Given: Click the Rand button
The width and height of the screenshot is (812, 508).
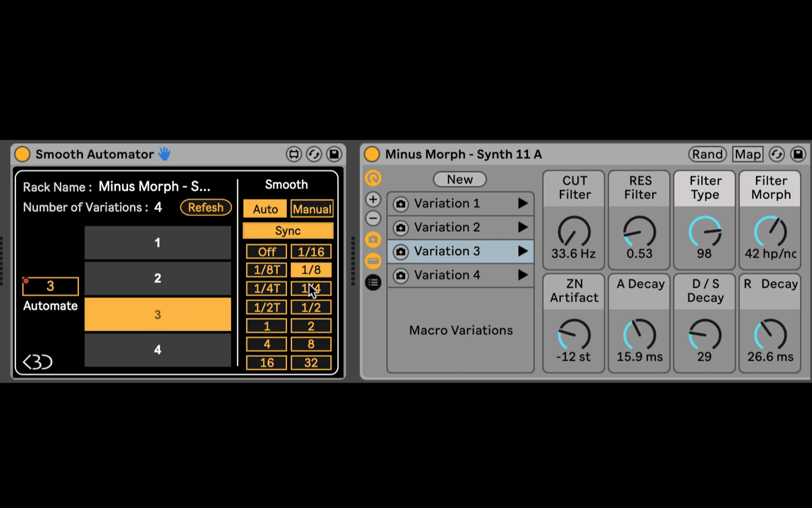Looking at the screenshot, I should pos(707,154).
